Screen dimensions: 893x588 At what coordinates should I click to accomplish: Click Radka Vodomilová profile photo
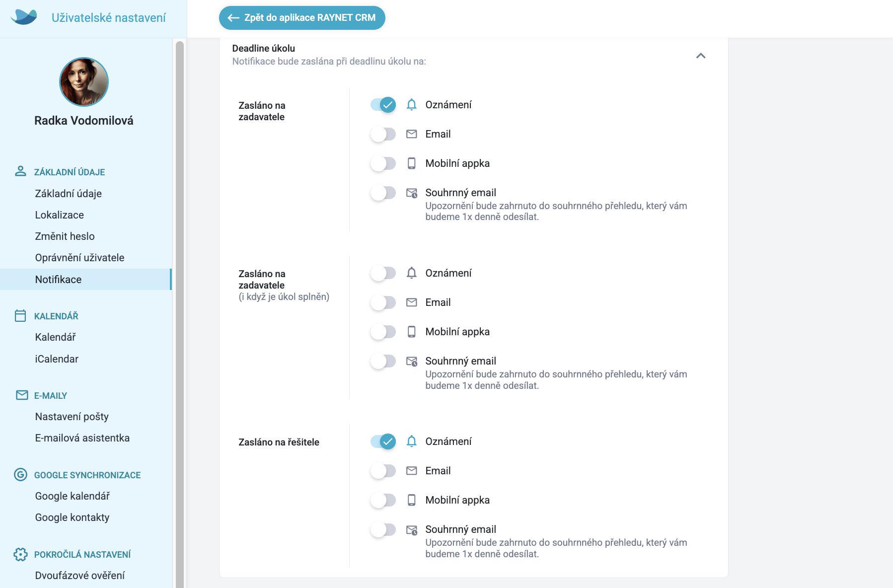coord(84,82)
